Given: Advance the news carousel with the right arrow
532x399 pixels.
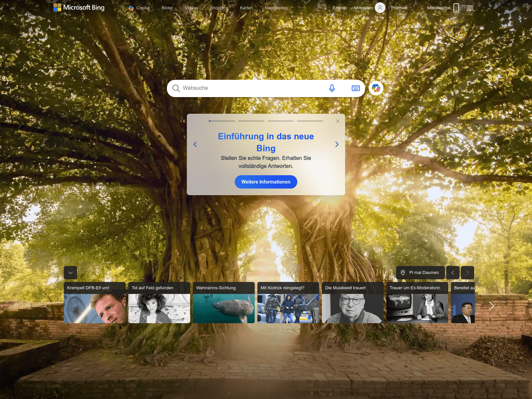Looking at the screenshot, I should click(491, 306).
